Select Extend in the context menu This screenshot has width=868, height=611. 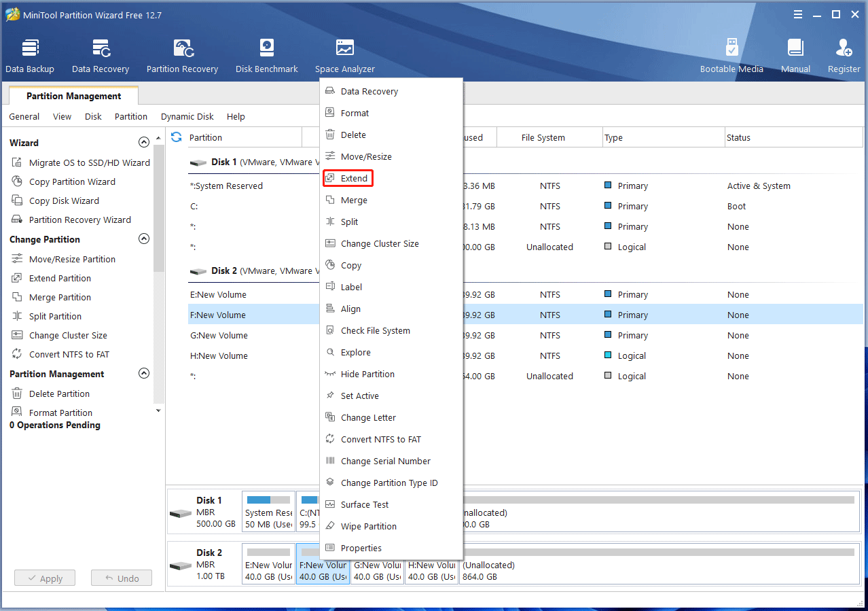pyautogui.click(x=391, y=178)
